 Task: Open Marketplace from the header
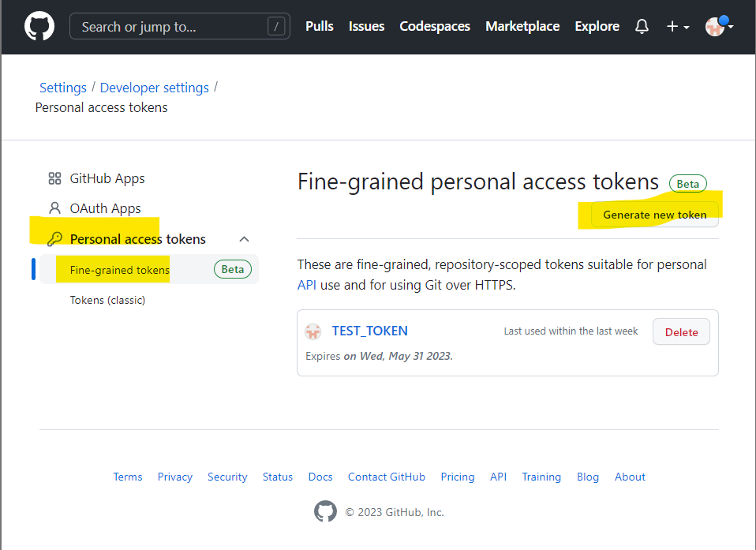(x=522, y=26)
